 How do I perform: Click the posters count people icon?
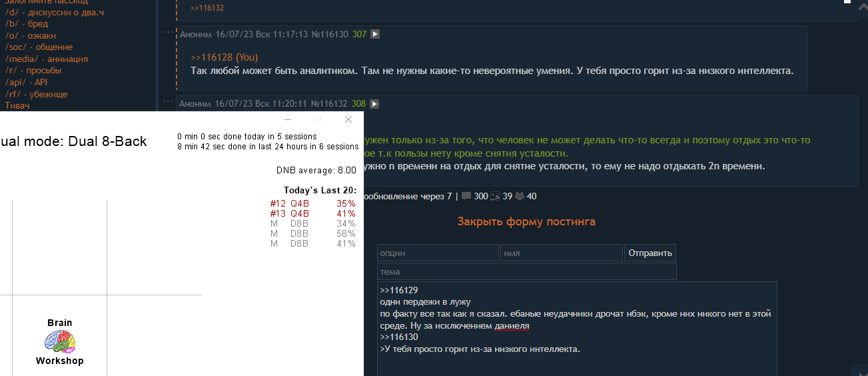click(x=520, y=196)
